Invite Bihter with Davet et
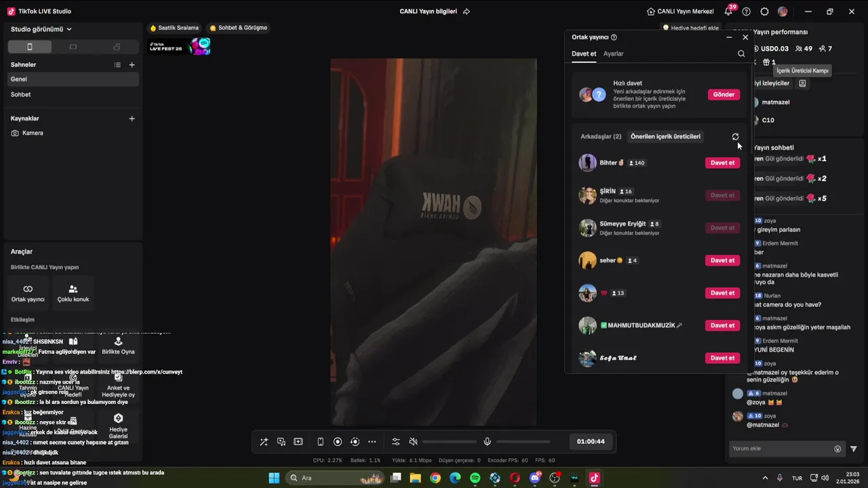 [722, 163]
